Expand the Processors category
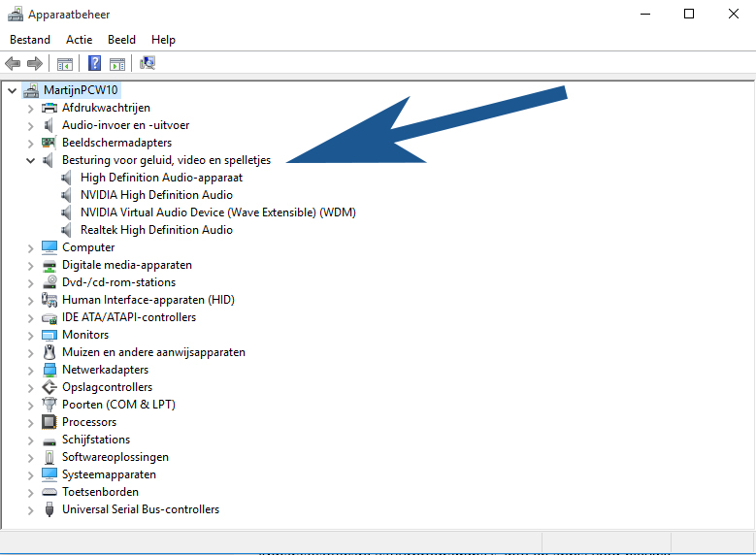The width and height of the screenshot is (756, 555). tap(30, 423)
